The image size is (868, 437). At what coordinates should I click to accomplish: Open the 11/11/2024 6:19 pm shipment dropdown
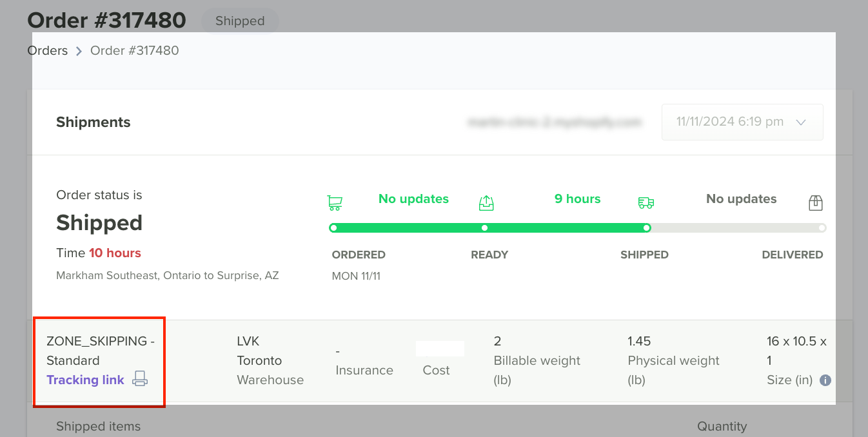coord(742,122)
